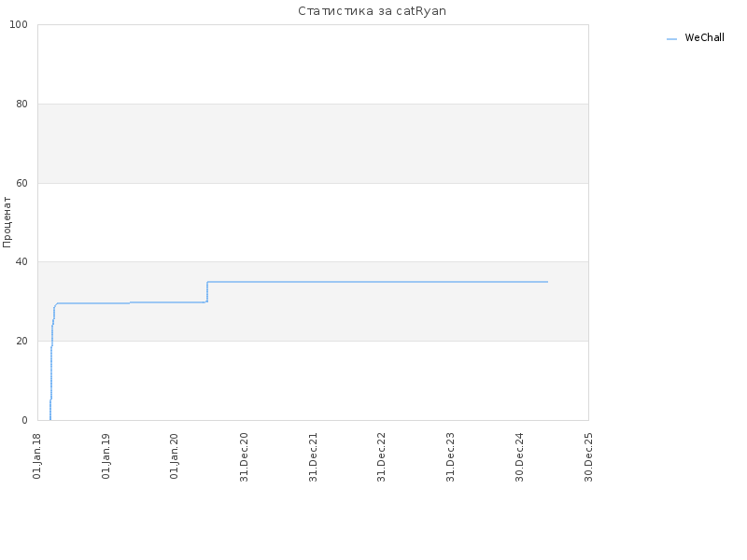Click the WeChall legend color swatch
Image resolution: width=747 pixels, height=560 pixels.
(671, 39)
